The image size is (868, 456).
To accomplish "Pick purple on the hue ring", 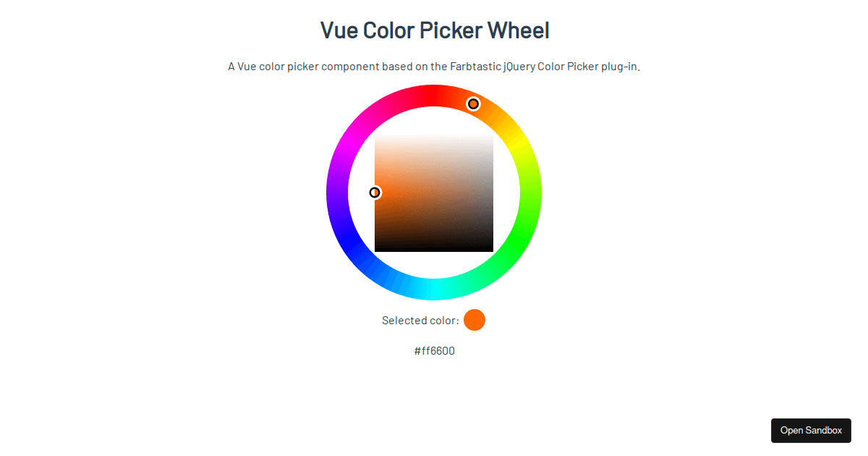I will click(338, 193).
